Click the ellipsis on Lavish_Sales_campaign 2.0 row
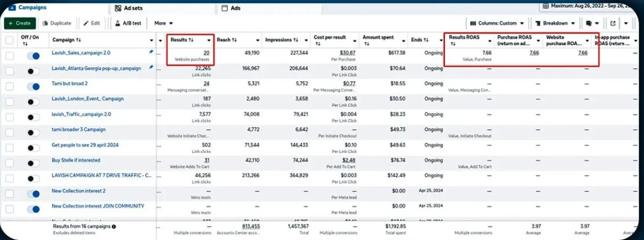The image size is (644, 240). tap(159, 54)
